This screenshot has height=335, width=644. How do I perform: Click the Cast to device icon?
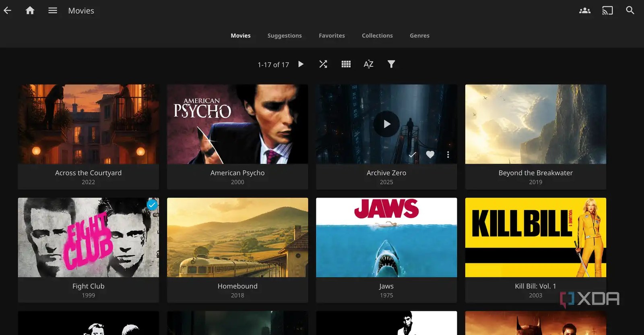point(607,10)
